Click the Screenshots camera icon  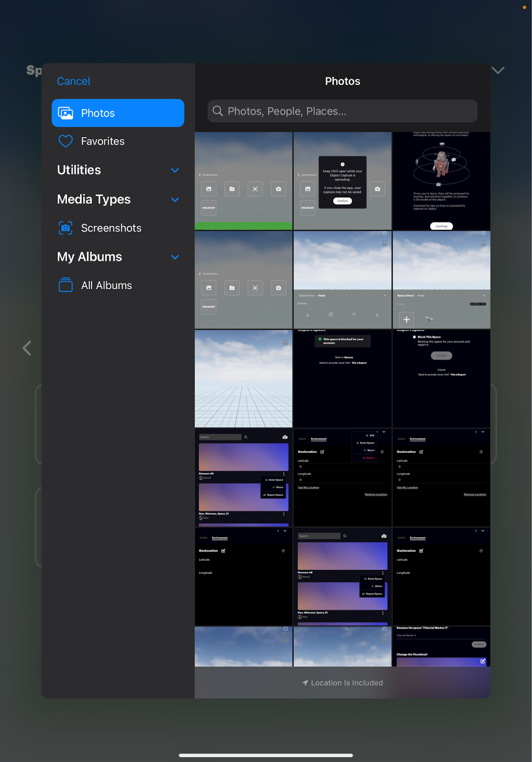coord(66,228)
